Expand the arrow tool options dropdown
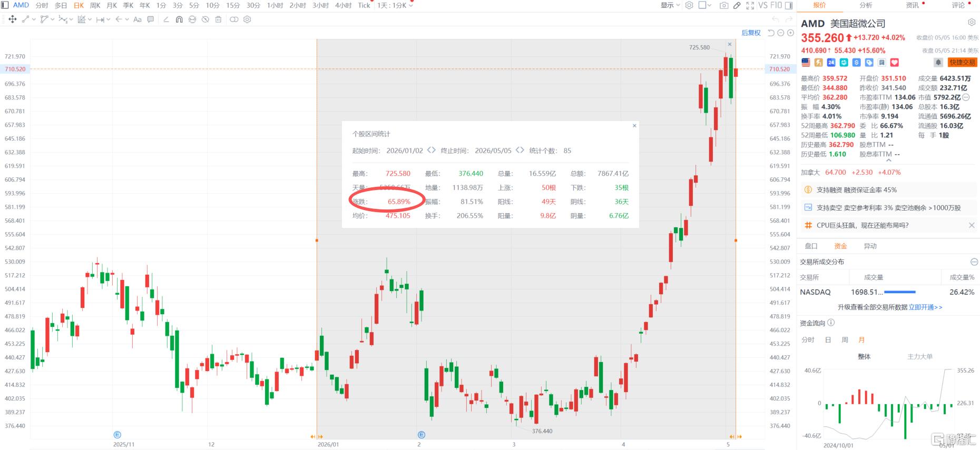The height and width of the screenshot is (450, 980). [x=127, y=19]
